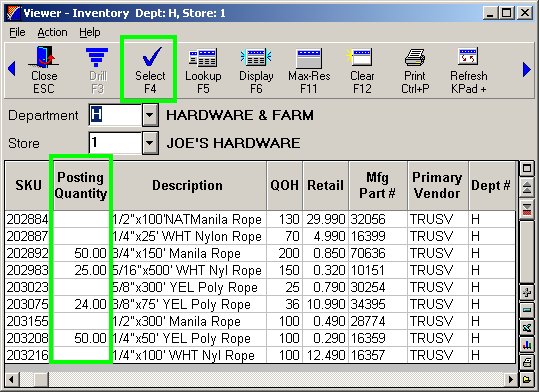The width and height of the screenshot is (539, 392).
Task: Click retail price 29.990
Action: (326, 219)
